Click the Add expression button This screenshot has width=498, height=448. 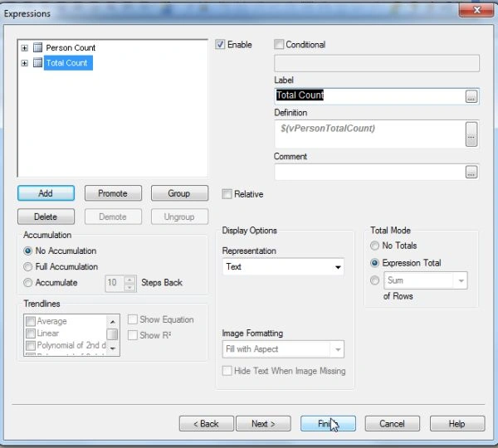tap(46, 193)
